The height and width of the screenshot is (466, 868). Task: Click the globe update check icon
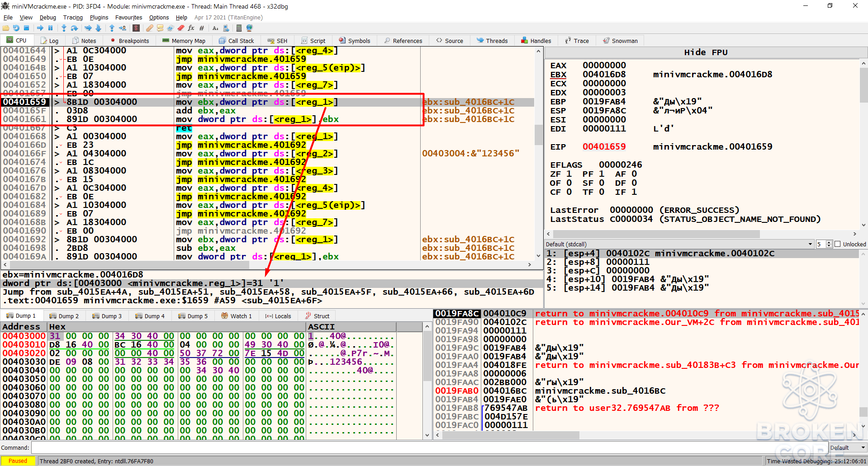[x=249, y=28]
